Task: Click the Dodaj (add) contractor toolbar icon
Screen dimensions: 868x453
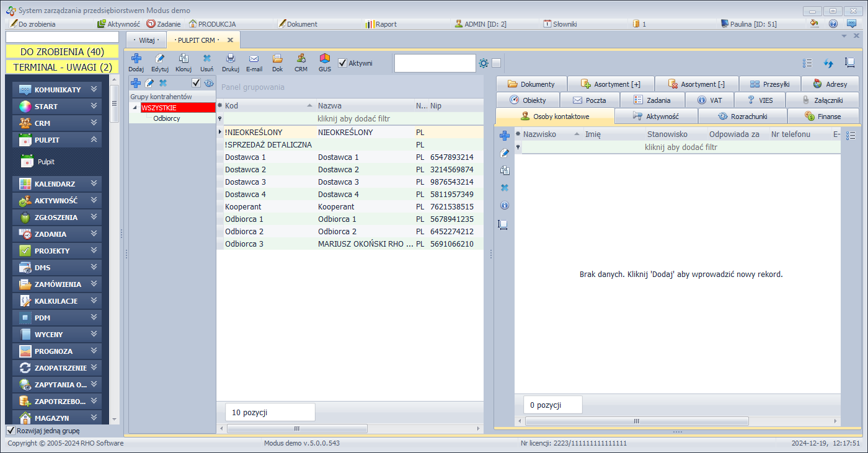Action: coord(136,59)
